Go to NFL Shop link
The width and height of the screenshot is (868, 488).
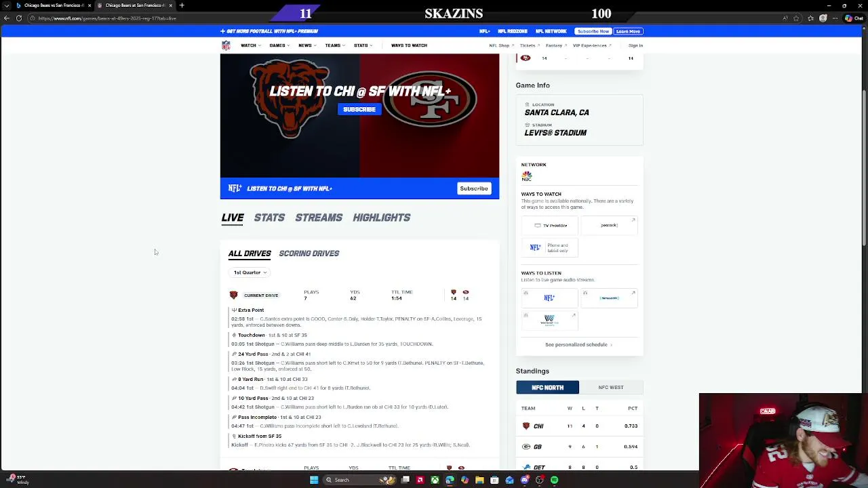[501, 45]
